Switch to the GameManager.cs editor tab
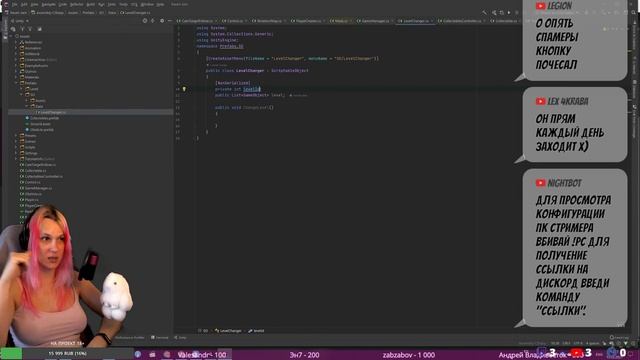 pyautogui.click(x=375, y=21)
